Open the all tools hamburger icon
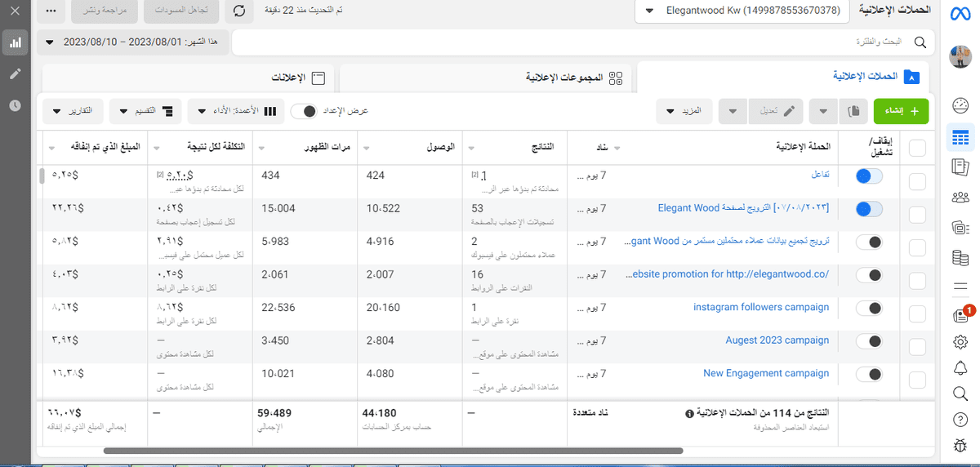 point(960,286)
